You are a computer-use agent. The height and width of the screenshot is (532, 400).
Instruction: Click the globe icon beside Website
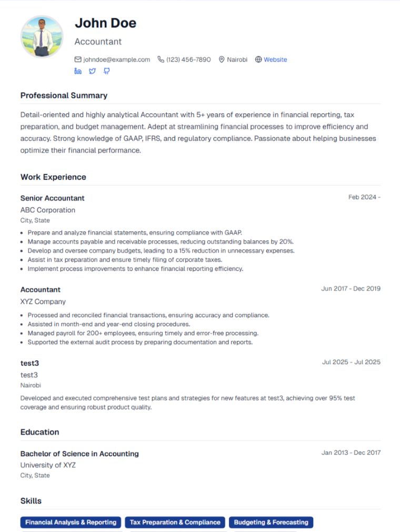coord(258,60)
